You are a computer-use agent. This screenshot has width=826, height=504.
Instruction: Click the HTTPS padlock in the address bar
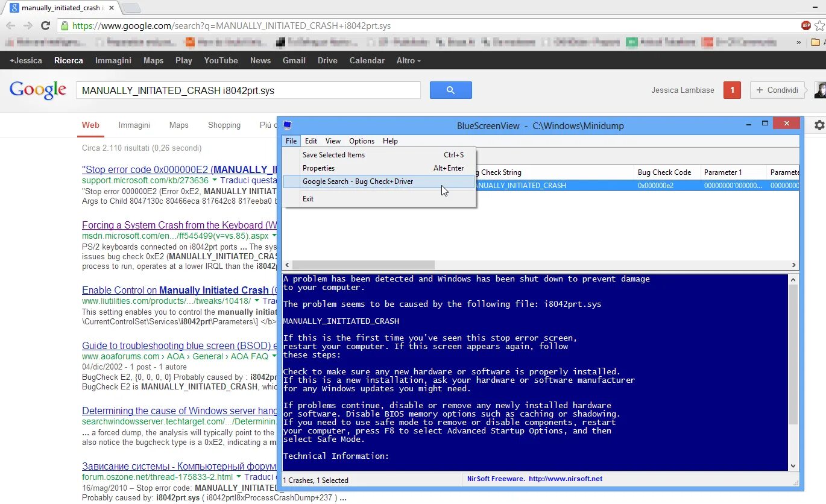point(64,26)
